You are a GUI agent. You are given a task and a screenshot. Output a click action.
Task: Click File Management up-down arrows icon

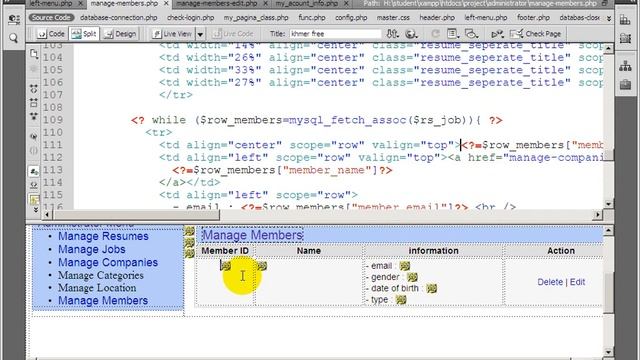pos(392,34)
